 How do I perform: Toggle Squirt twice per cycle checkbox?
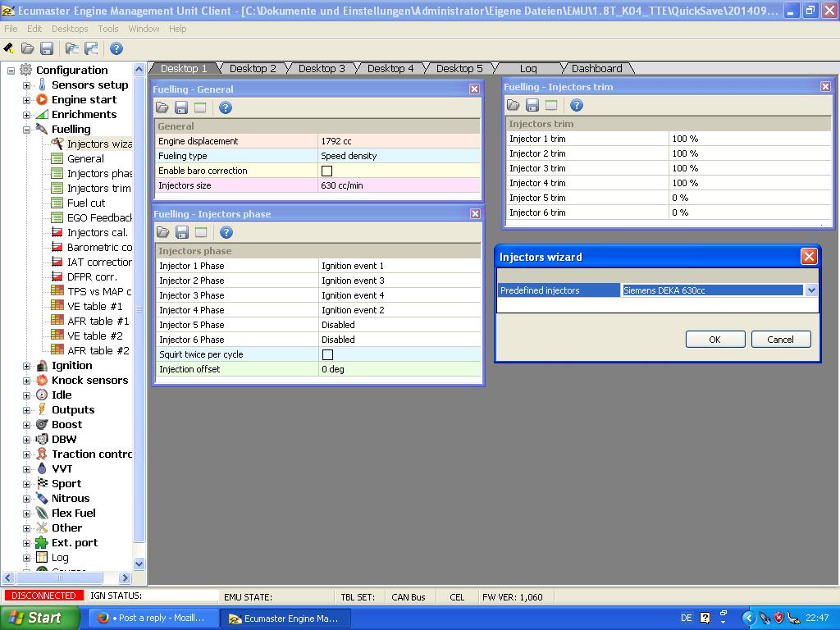click(x=327, y=354)
